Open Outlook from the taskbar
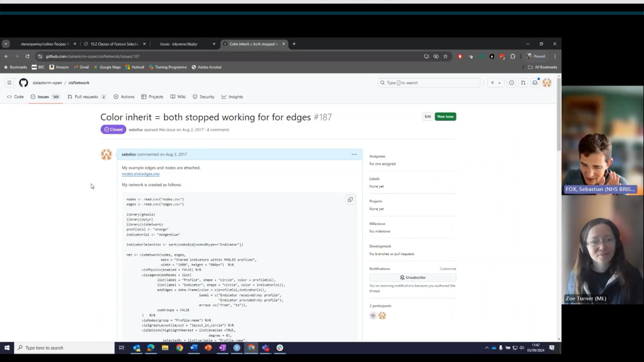 (x=136, y=348)
